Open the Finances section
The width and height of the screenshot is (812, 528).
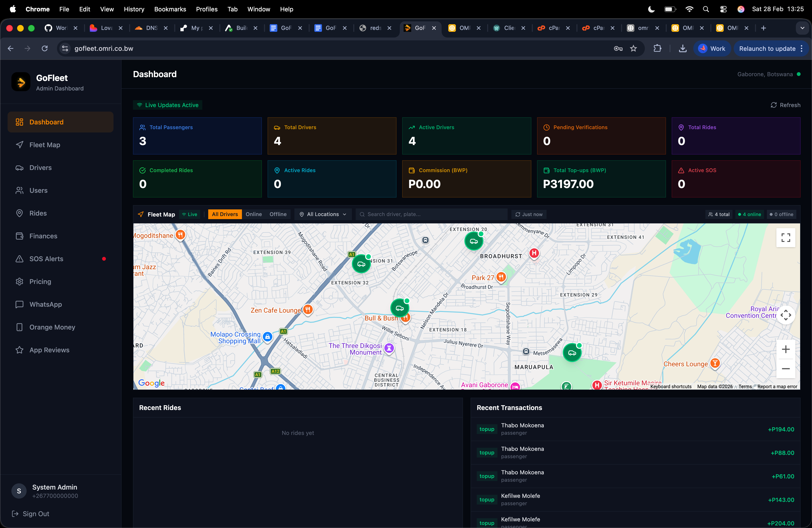(x=60, y=236)
